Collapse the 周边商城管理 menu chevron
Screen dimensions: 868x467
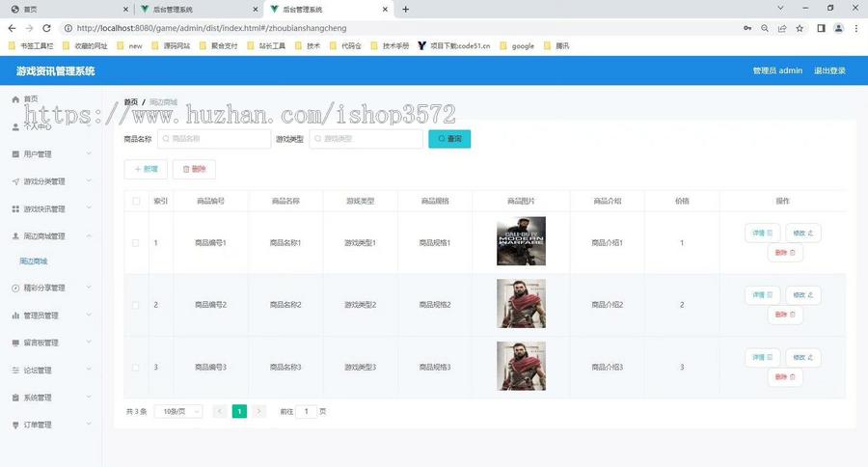point(89,236)
